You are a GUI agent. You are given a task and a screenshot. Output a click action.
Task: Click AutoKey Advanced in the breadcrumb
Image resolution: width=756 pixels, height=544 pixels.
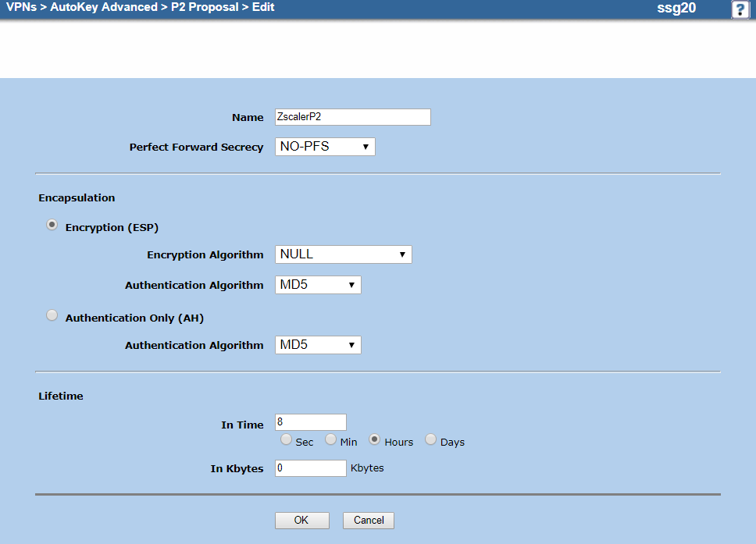(x=104, y=8)
